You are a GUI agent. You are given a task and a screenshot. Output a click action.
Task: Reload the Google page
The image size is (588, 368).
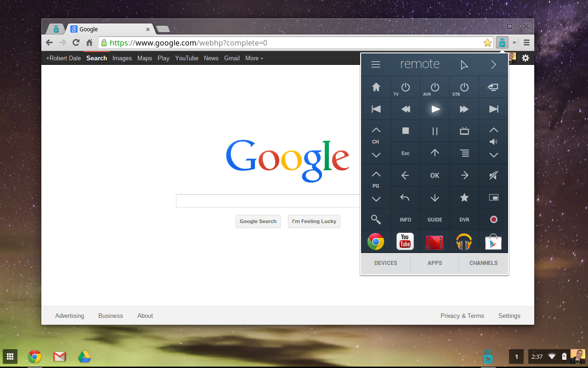[x=76, y=43]
